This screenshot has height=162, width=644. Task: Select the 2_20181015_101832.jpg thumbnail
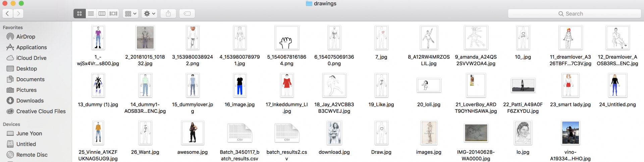tap(145, 38)
